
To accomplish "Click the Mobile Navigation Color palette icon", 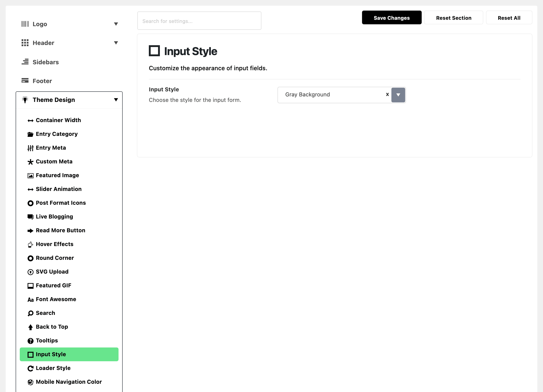I will (30, 382).
